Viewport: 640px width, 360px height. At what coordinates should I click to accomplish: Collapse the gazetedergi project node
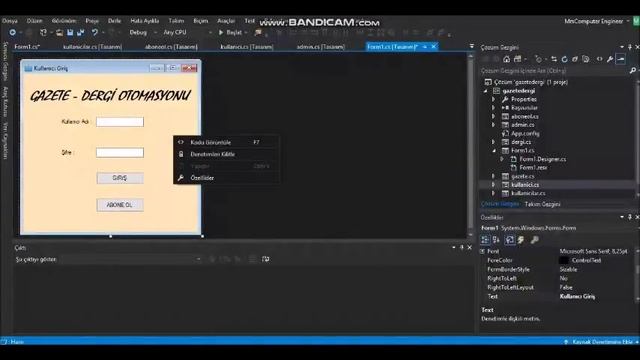click(486, 91)
